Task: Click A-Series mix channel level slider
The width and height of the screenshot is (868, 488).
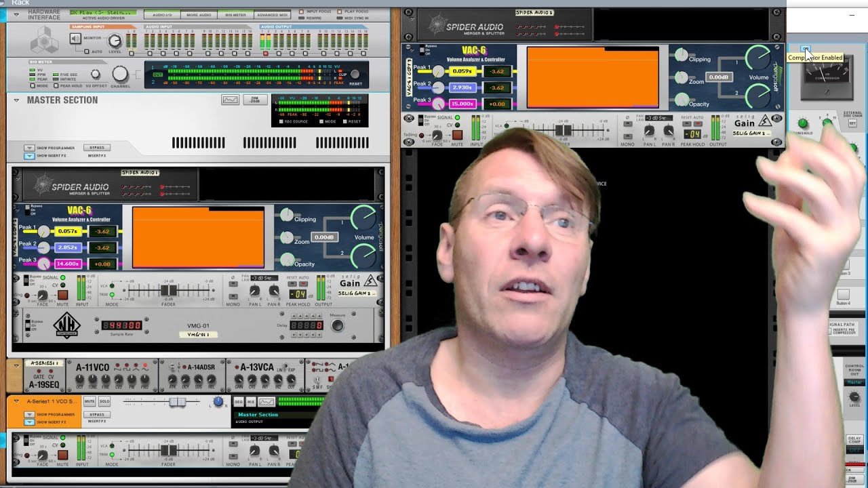Action: (177, 402)
